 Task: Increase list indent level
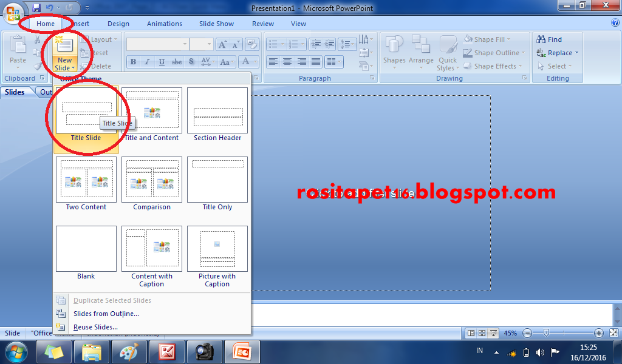[330, 44]
